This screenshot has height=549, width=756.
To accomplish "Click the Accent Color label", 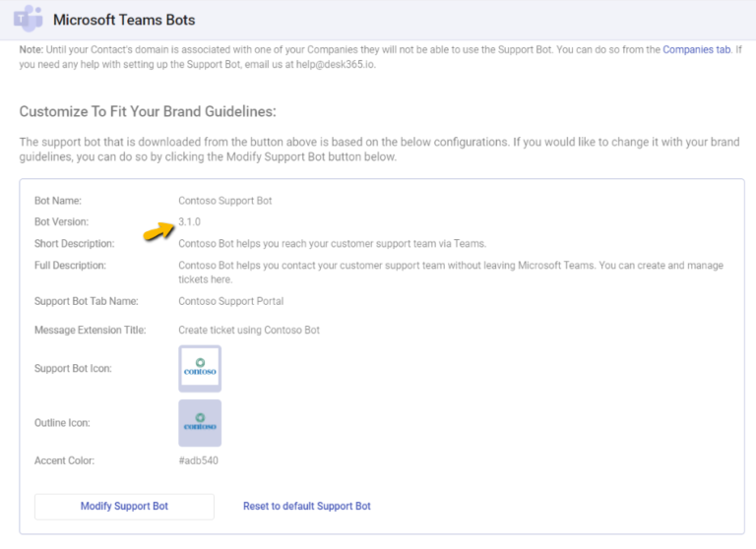I will [64, 460].
